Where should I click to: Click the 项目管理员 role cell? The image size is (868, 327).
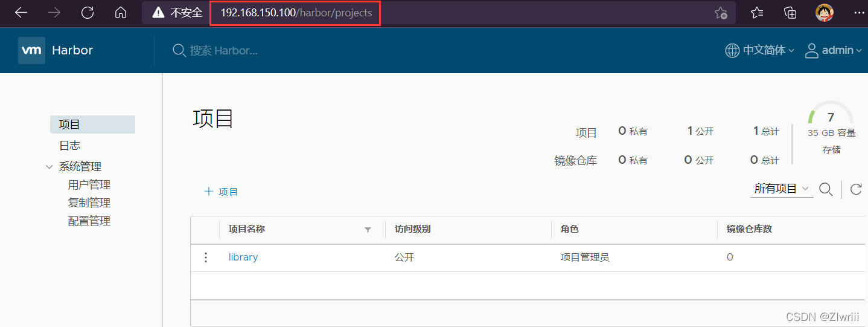tap(585, 257)
